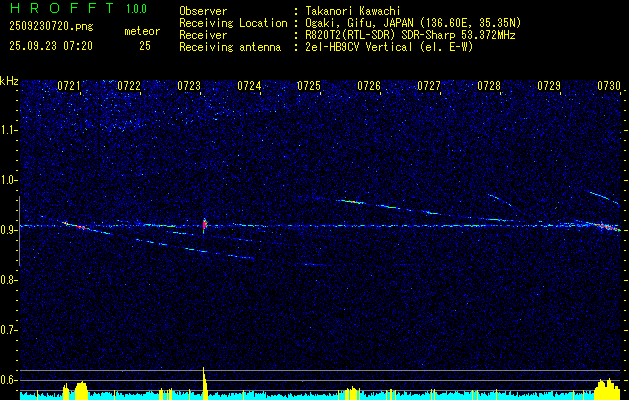Click the 'meteor' label
This screenshot has height=400, width=629.
click(142, 31)
